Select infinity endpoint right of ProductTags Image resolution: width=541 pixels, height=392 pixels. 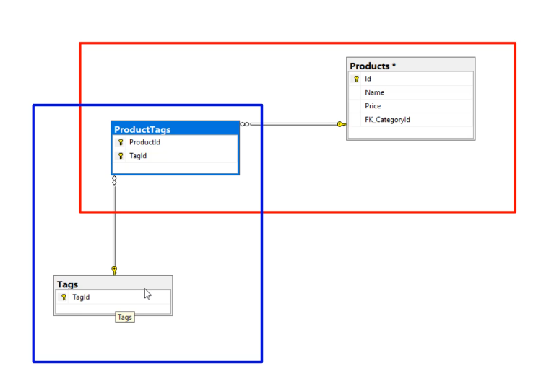click(245, 124)
